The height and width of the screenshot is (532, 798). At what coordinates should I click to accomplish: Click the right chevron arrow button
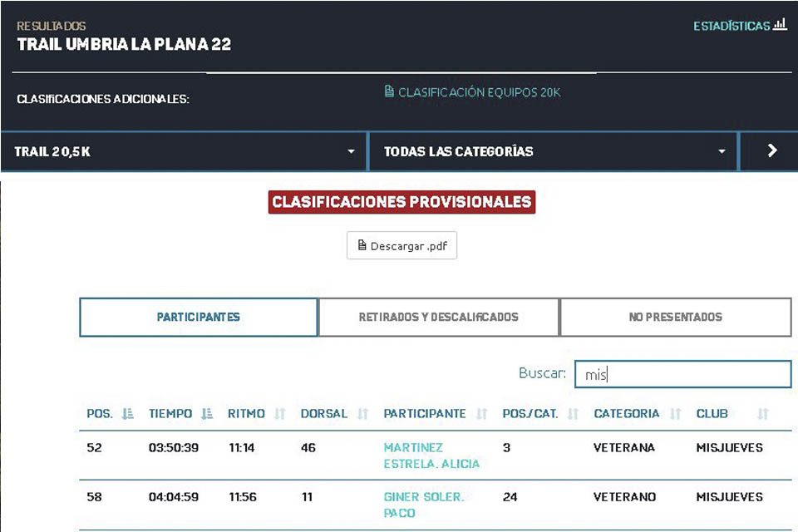[x=771, y=151]
